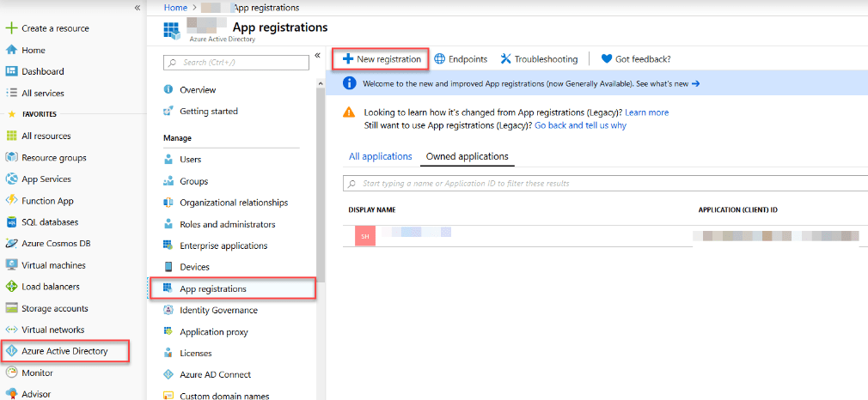Open SQL databases icon
Viewport: 868px width, 400px height.
[x=11, y=222]
